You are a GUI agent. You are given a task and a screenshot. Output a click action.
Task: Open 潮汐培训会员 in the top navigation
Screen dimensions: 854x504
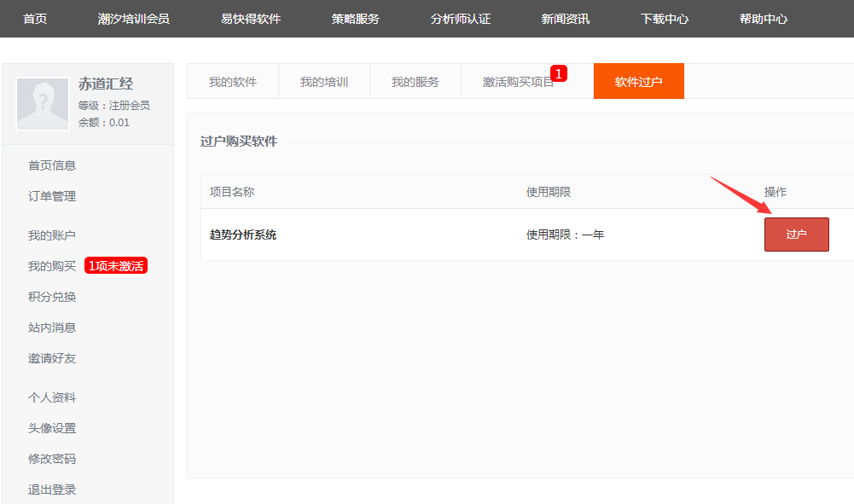[x=133, y=19]
